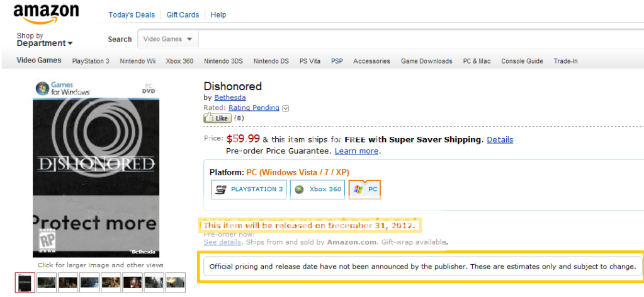
Task: Select the first product thumbnail
Action: [25, 282]
